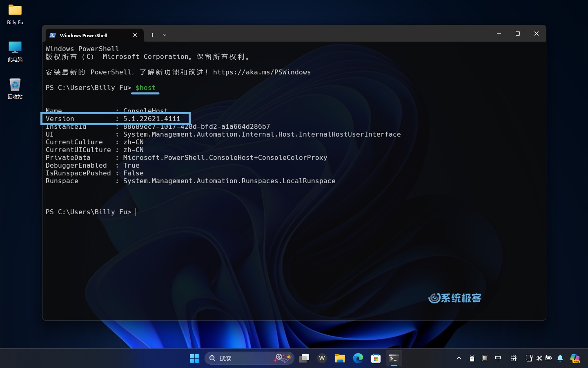
Task: Open the volume control in the tray
Action: point(539,359)
